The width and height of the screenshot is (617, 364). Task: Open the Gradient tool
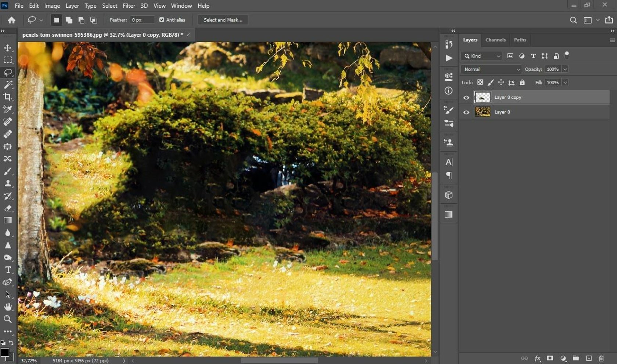[x=8, y=220]
